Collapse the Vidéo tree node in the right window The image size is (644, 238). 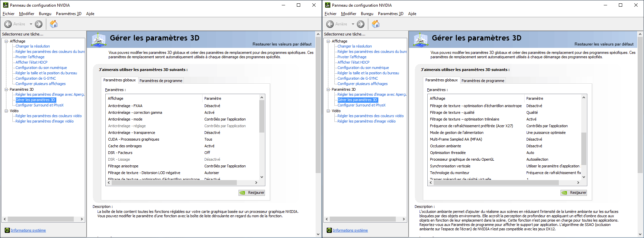[328, 111]
